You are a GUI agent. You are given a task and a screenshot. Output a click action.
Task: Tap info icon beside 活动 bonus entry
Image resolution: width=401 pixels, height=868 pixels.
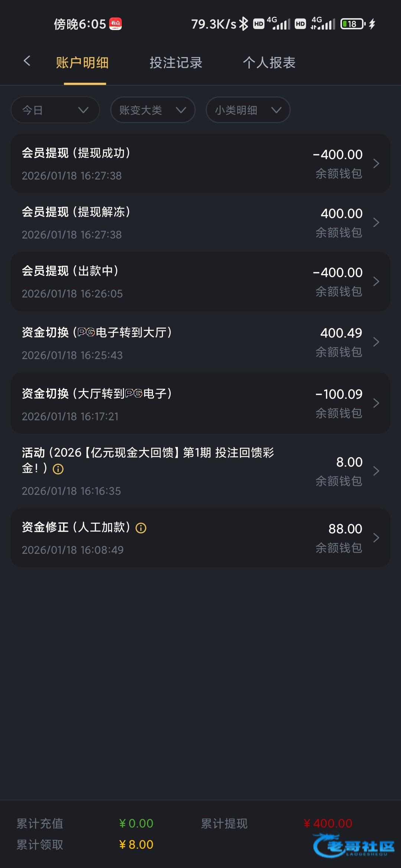(58, 469)
